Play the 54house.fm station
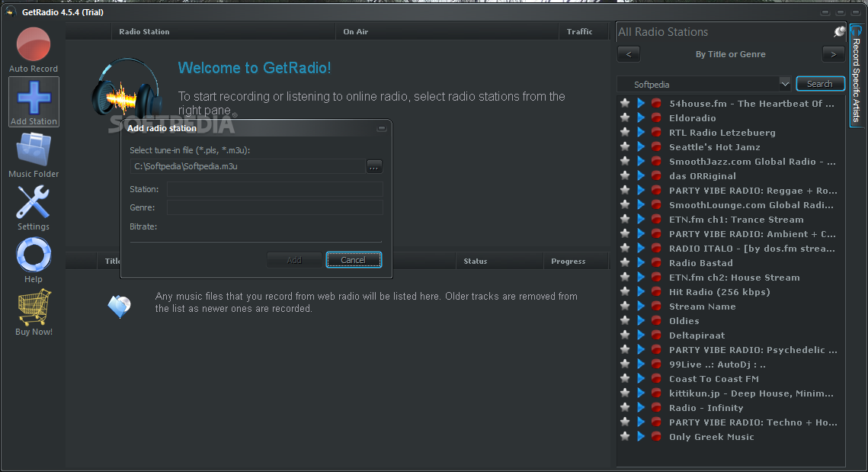The width and height of the screenshot is (868, 472). pyautogui.click(x=640, y=103)
